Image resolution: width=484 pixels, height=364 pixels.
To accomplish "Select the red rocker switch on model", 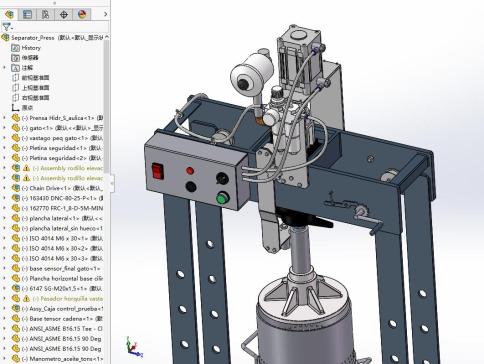I will point(157,171).
